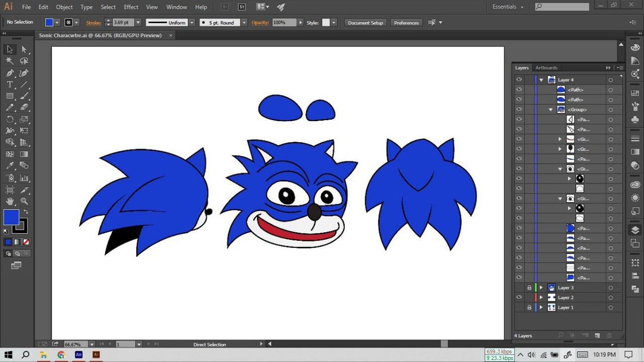This screenshot has width=644, height=362.
Task: Open the Essentials workspace dropdown
Action: tap(507, 7)
